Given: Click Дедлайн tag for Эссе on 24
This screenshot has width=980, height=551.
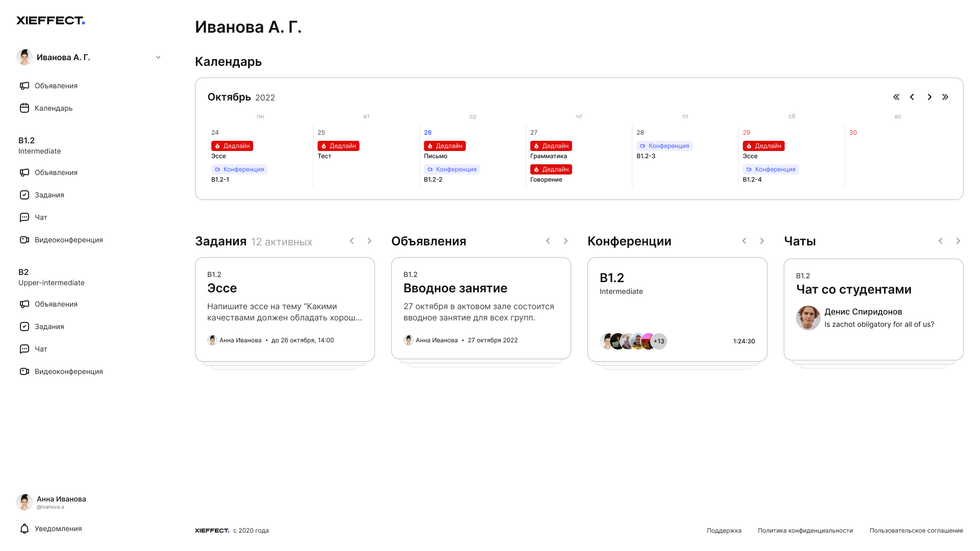Looking at the screenshot, I should [232, 146].
